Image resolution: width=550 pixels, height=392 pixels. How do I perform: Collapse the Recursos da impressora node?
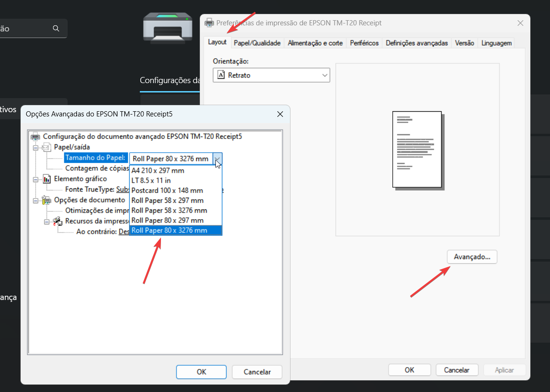(46, 222)
